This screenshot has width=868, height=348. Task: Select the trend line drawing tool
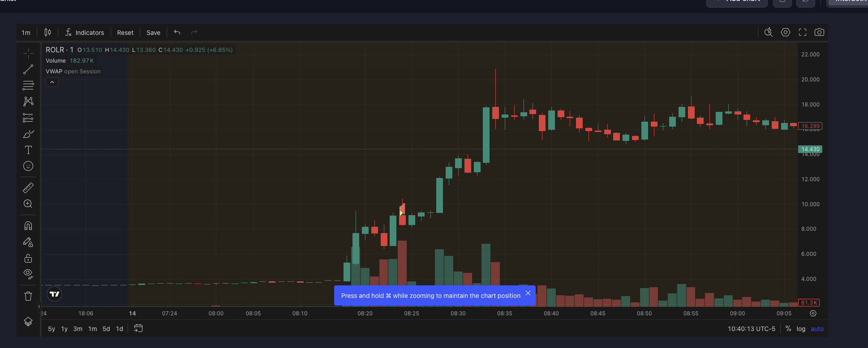28,69
